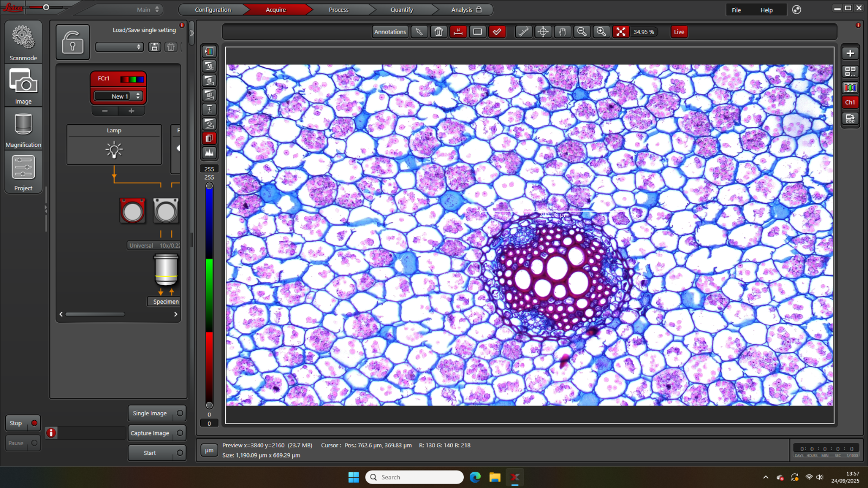Toggle the red Ch1 channel button

(850, 102)
